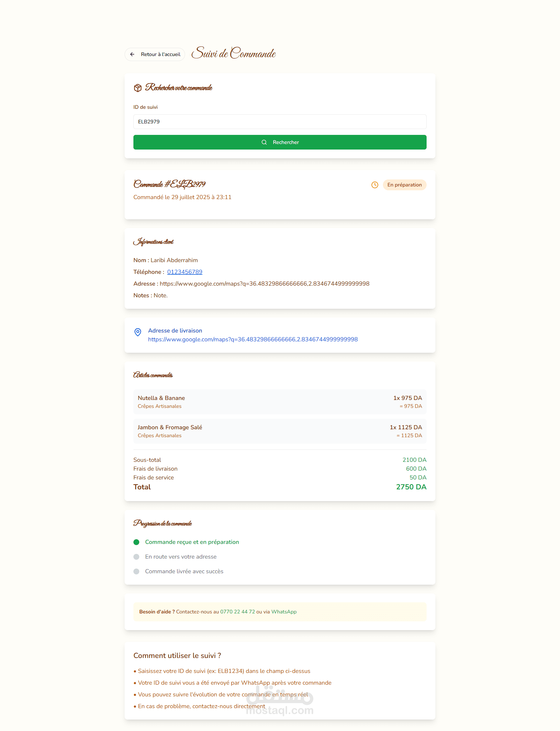Click the green Rechercher button
Viewport: 560px width, 731px height.
click(x=280, y=142)
